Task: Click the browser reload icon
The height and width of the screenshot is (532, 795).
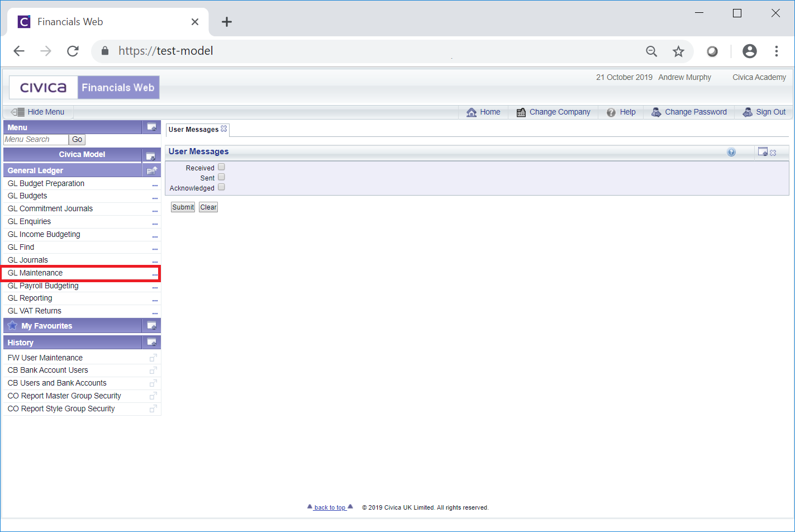Action: (x=73, y=51)
